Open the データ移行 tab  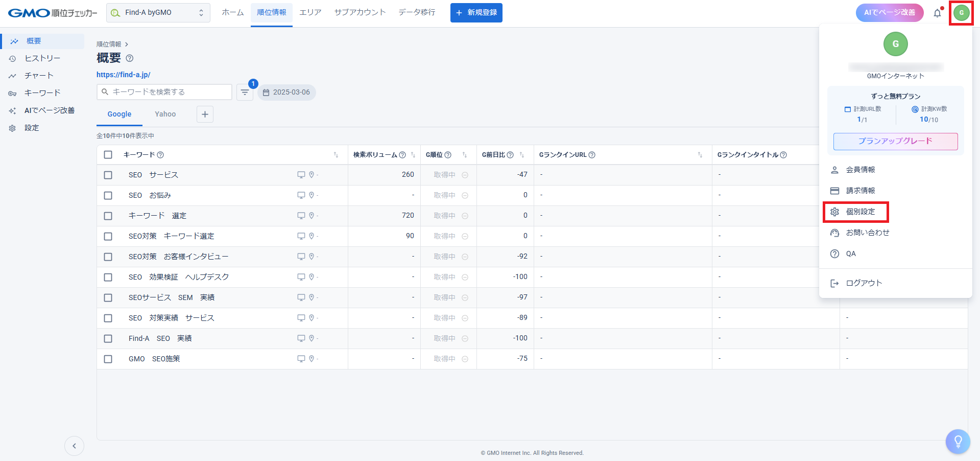tap(417, 13)
